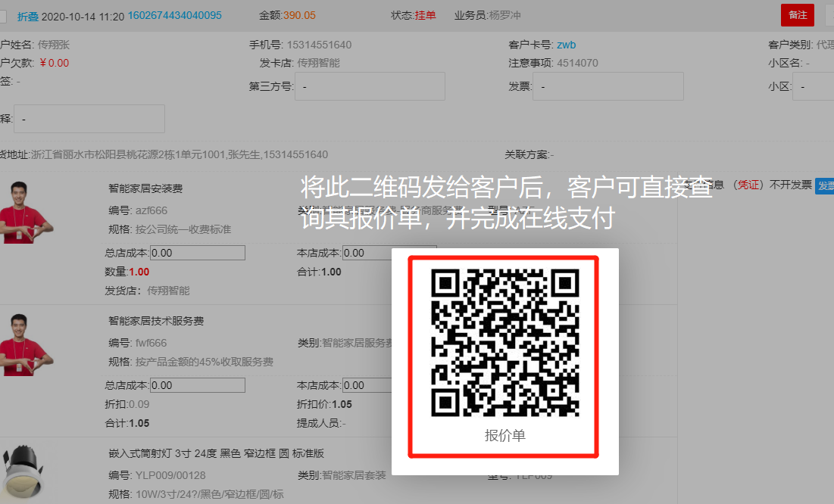834x504 pixels.
Task: Click the product code fwf666
Action: 151,343
